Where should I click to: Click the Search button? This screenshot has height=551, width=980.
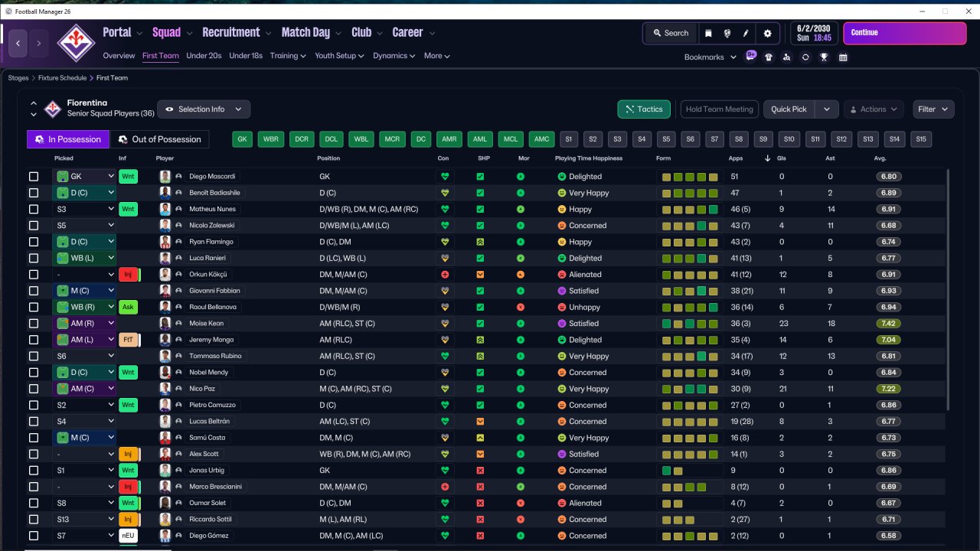pos(671,33)
